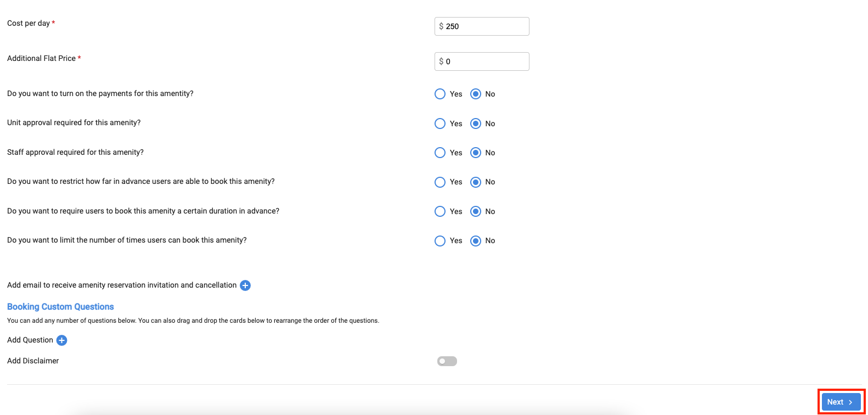Select Yes to restrict advance booking distance
Viewport: 868px width, 415px height.
(440, 182)
